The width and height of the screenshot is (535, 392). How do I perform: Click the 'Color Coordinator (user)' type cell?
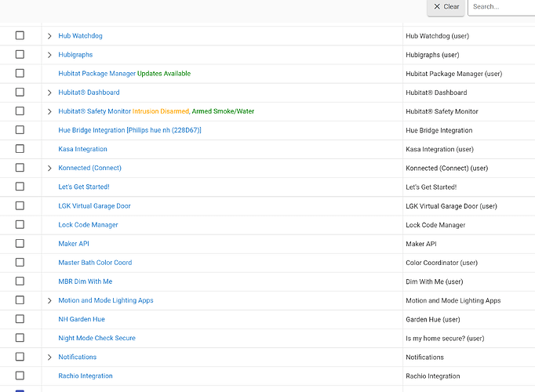(x=442, y=263)
